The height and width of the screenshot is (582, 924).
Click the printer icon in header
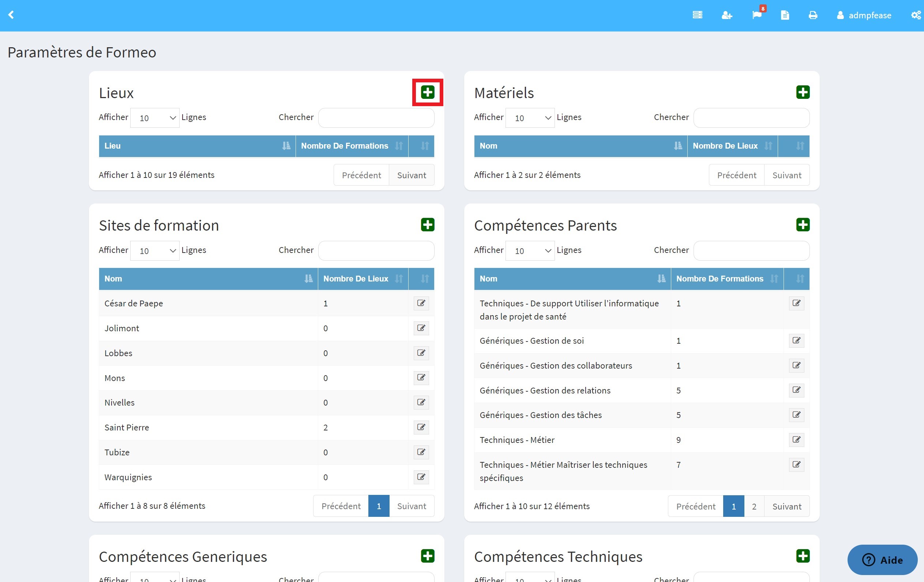point(813,15)
